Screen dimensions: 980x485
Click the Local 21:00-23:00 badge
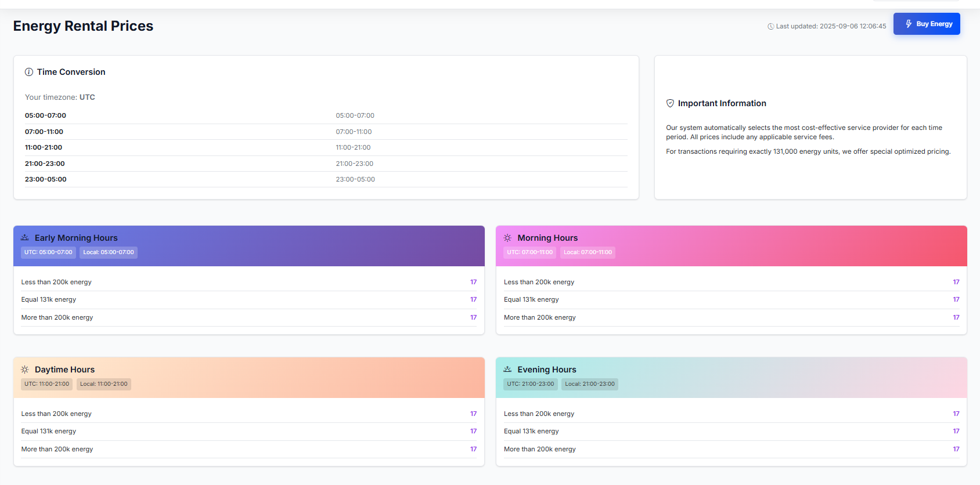pos(589,384)
